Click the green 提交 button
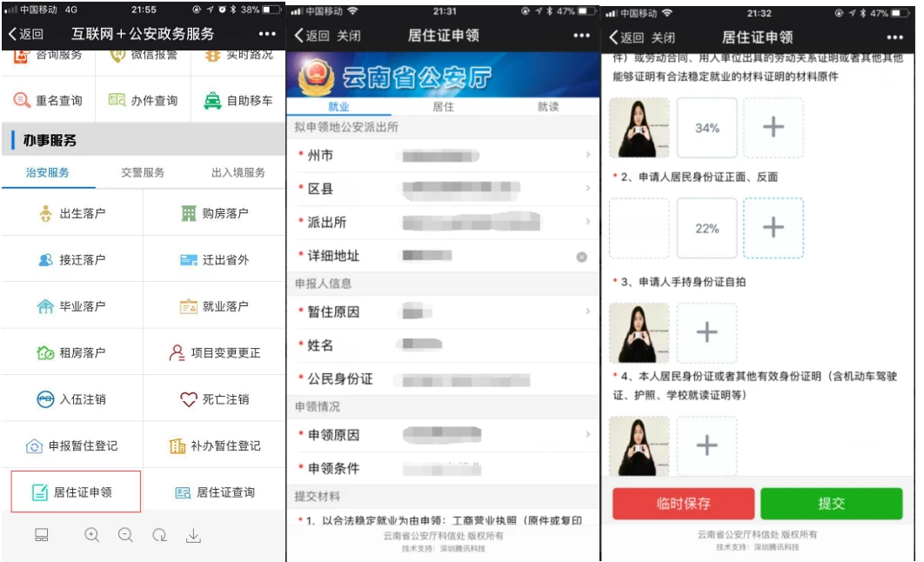The image size is (924, 562). click(832, 504)
